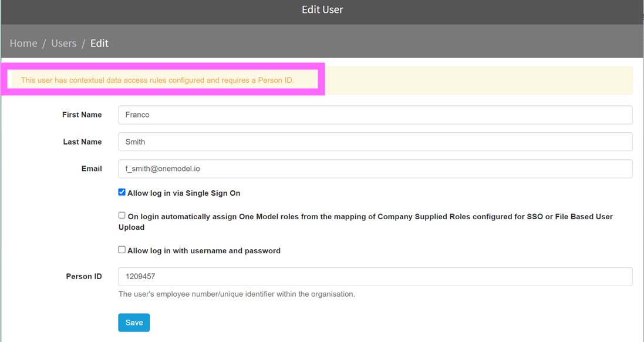
Task: Click the employee number help text below Person ID
Action: (x=237, y=294)
